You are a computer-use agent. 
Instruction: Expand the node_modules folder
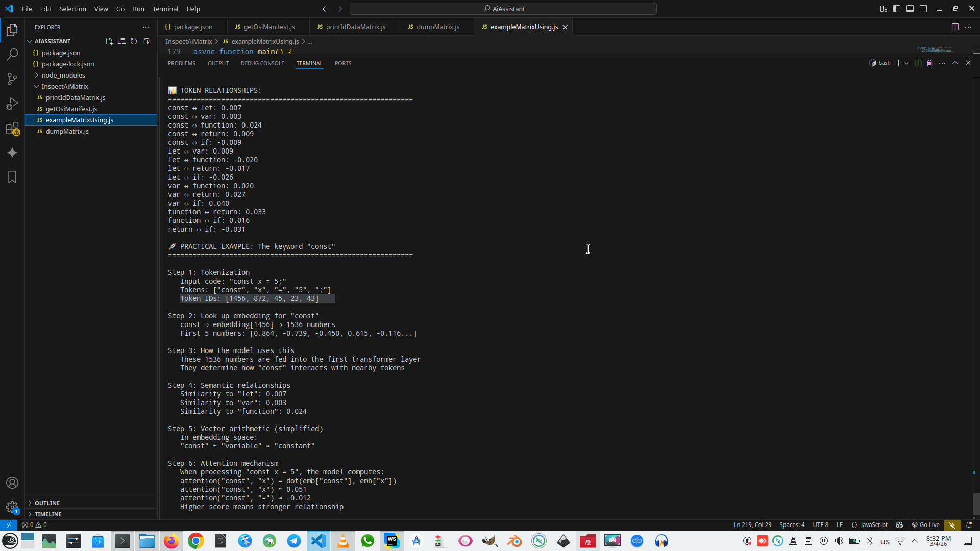click(63, 75)
